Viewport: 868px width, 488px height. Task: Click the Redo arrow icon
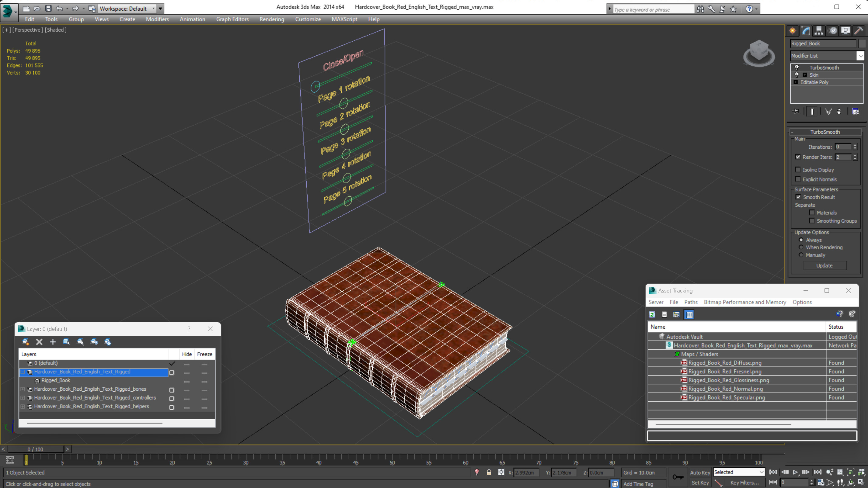[x=75, y=9]
